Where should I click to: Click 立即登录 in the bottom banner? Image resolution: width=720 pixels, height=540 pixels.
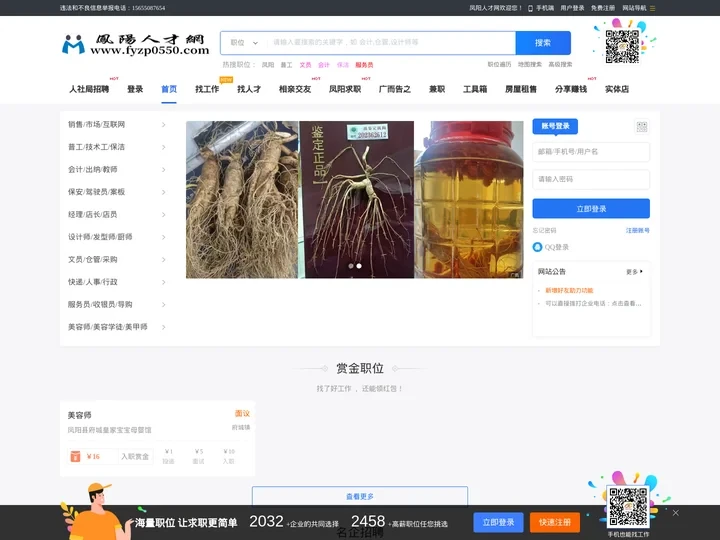tap(498, 523)
